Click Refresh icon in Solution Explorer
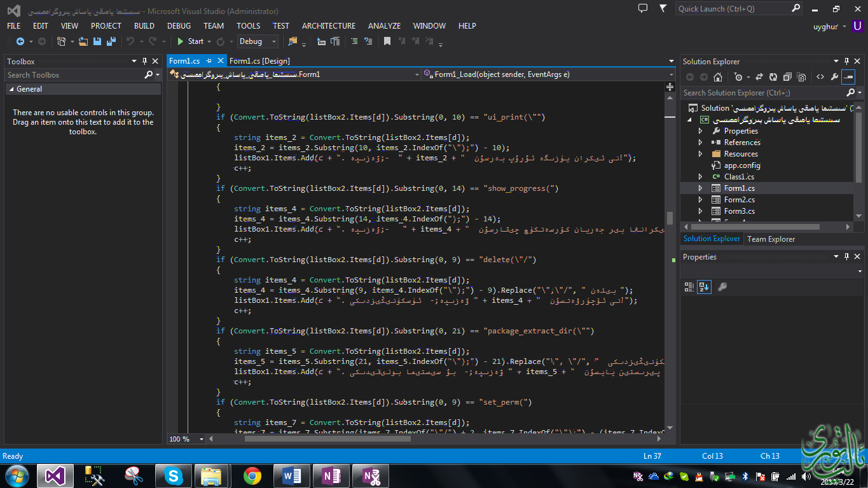868x488 pixels. point(773,77)
